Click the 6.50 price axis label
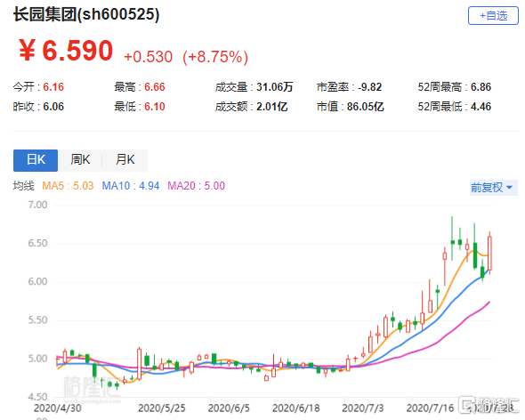 [37, 243]
